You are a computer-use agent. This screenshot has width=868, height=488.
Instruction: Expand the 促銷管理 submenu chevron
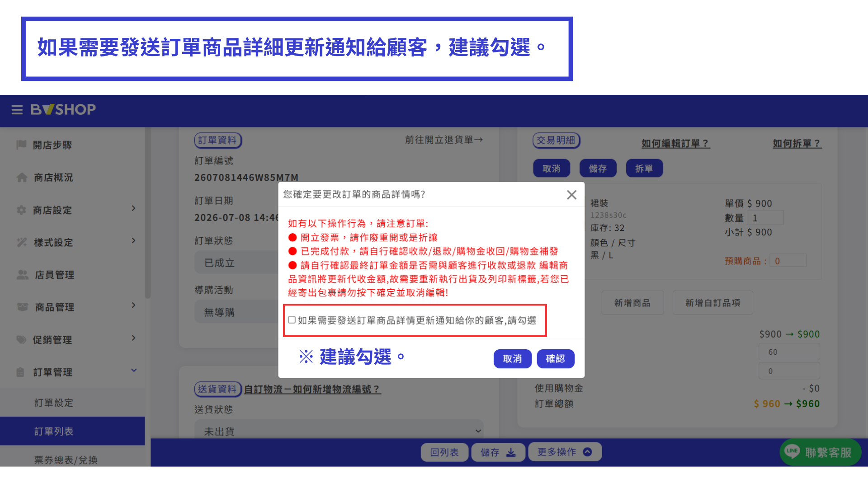133,338
